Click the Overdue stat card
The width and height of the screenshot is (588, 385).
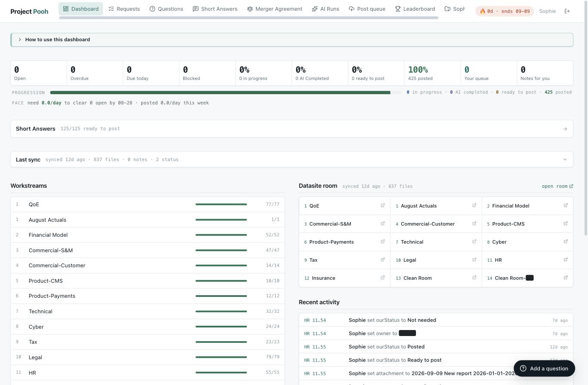(x=95, y=73)
